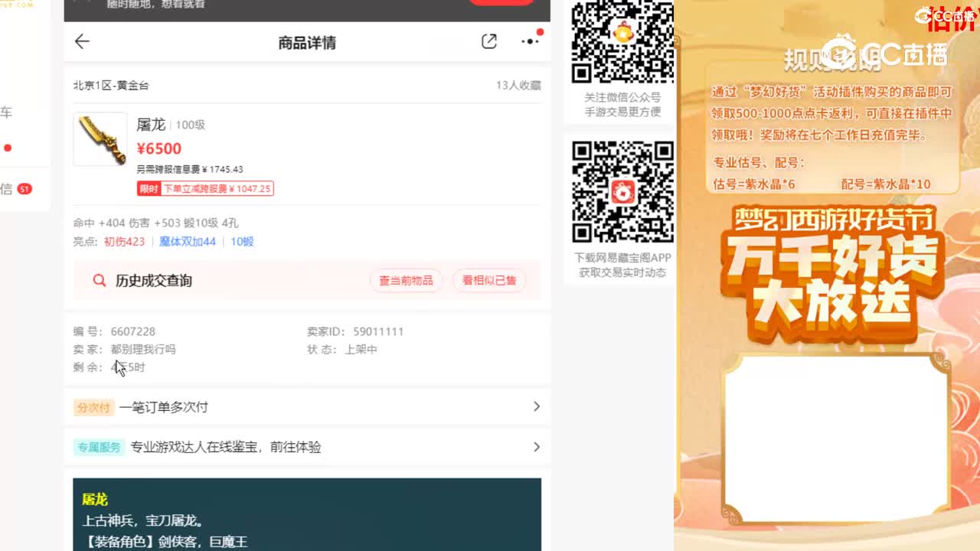Viewport: 980px width, 551px height.
Task: Expand the 专业游戏达人在线鉴宝 row chevron
Action: coord(537,447)
